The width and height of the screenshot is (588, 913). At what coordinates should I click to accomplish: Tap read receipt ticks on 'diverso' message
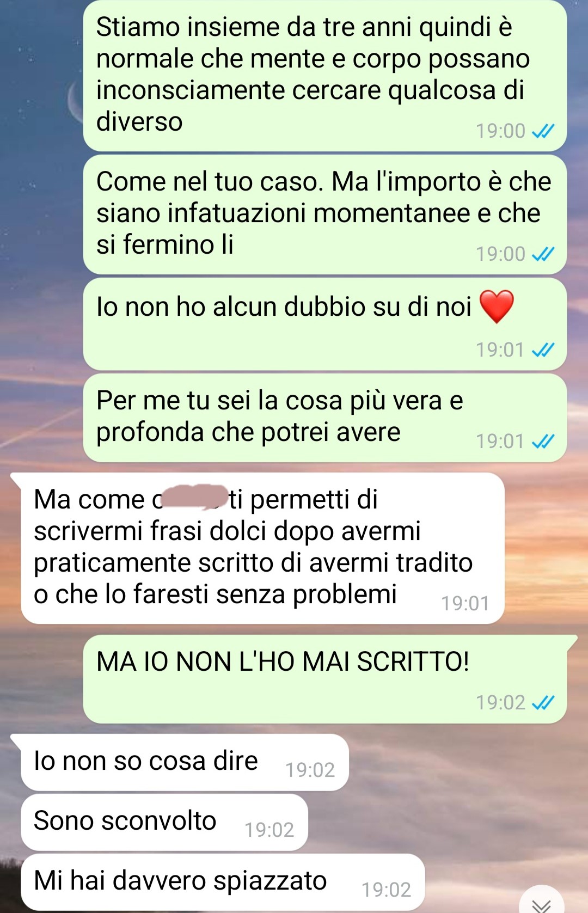click(x=543, y=131)
